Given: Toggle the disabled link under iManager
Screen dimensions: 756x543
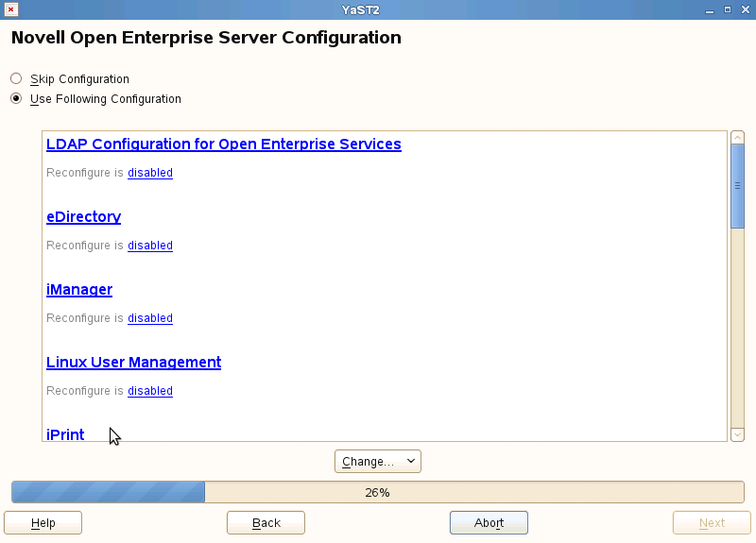Looking at the screenshot, I should click(150, 318).
